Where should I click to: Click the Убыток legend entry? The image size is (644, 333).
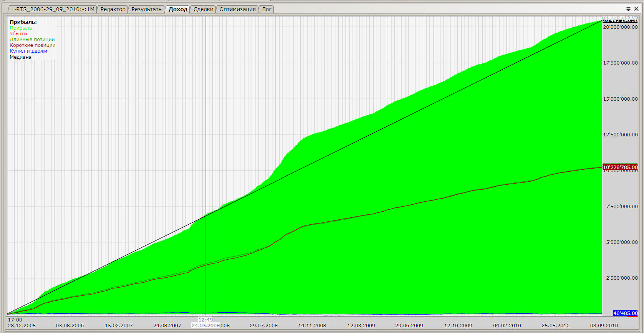click(18, 34)
